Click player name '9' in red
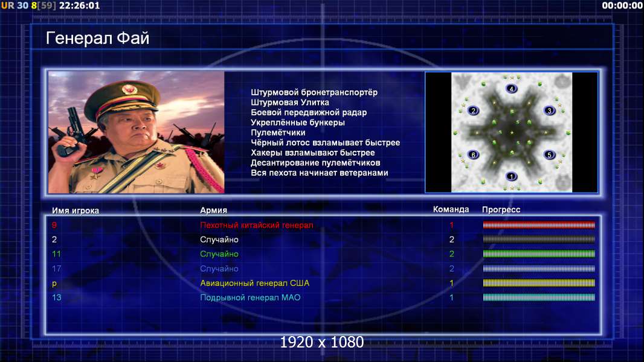Screen dimensions: 644x362 [x=54, y=225]
